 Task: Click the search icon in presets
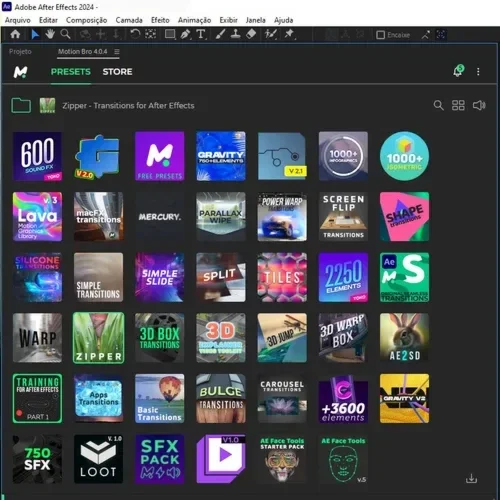tap(438, 105)
